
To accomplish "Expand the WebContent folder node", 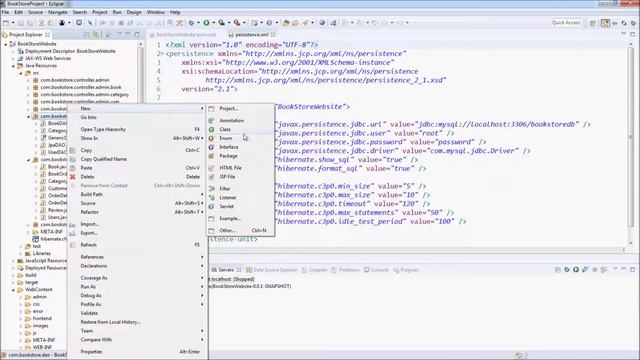I will 13,290.
